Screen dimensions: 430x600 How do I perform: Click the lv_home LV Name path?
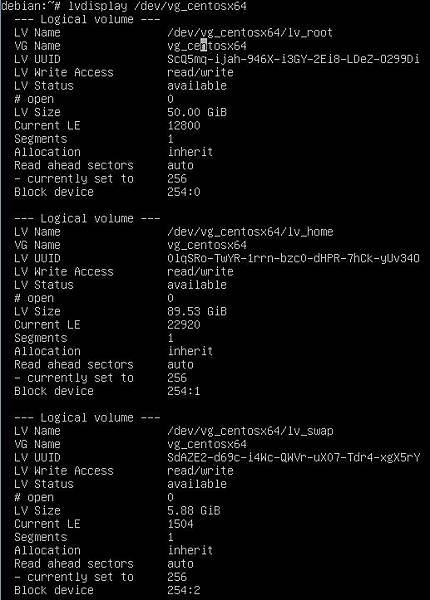click(x=250, y=232)
